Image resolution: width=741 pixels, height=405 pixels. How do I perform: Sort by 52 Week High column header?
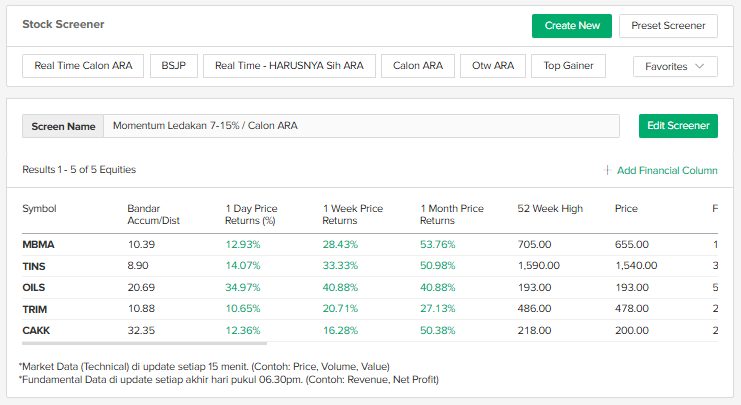(549, 209)
